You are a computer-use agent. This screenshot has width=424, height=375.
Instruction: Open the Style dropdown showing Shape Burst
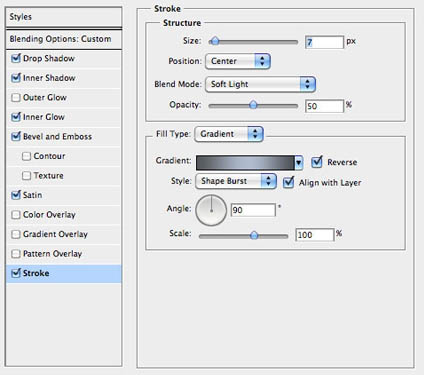[236, 181]
